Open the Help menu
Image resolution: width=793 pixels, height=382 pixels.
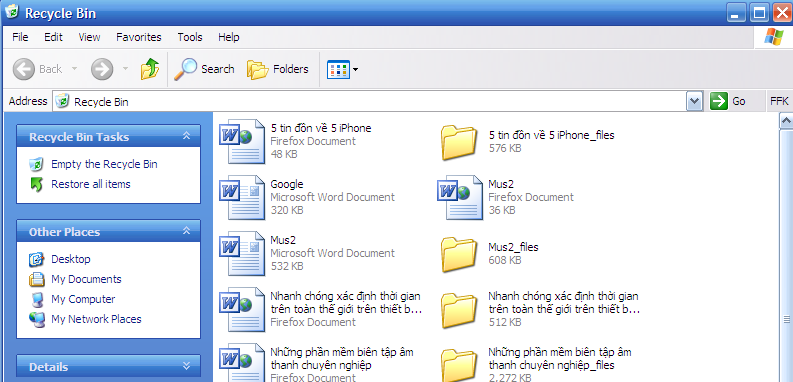[x=229, y=37]
